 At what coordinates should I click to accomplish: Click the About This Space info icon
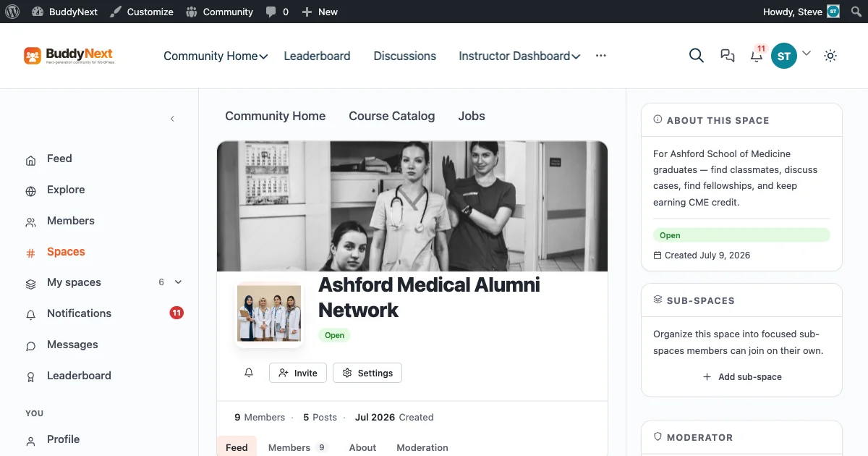[x=658, y=119]
